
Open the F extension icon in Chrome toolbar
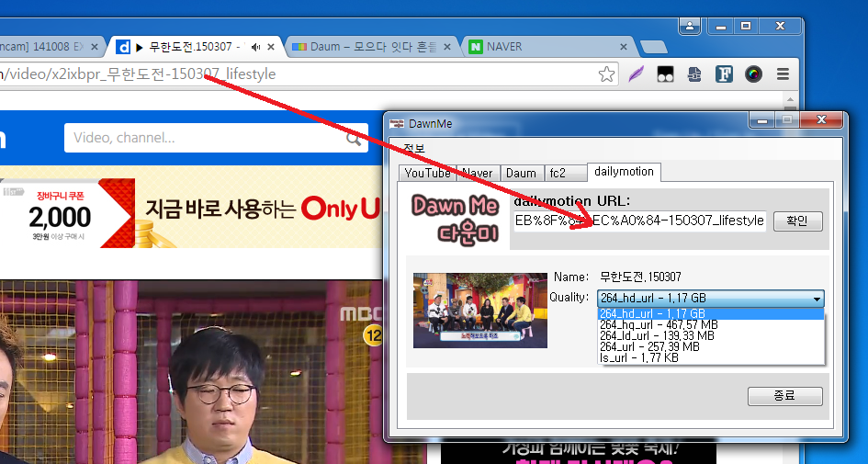pyautogui.click(x=724, y=74)
